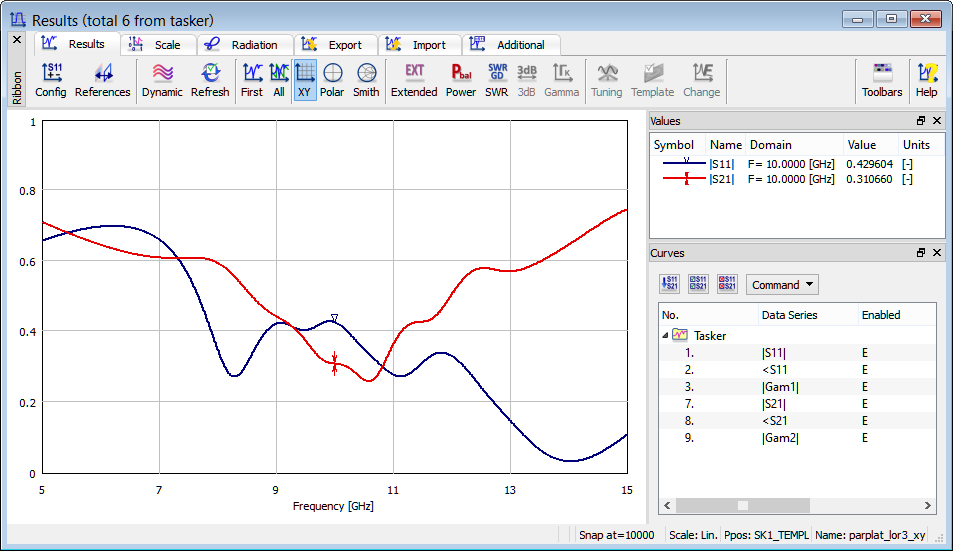Click the Curves list horizontal scrollbar thumb
953x551 pixels.
tap(742, 505)
